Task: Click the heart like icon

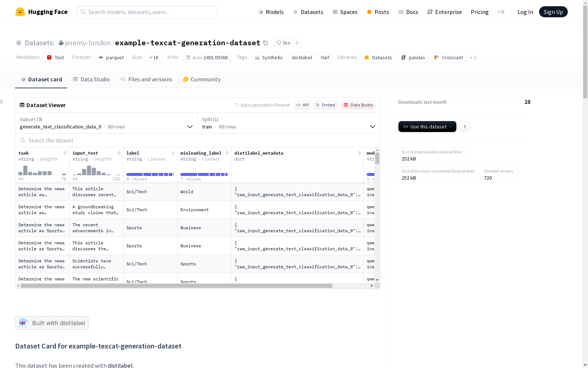Action: click(279, 43)
